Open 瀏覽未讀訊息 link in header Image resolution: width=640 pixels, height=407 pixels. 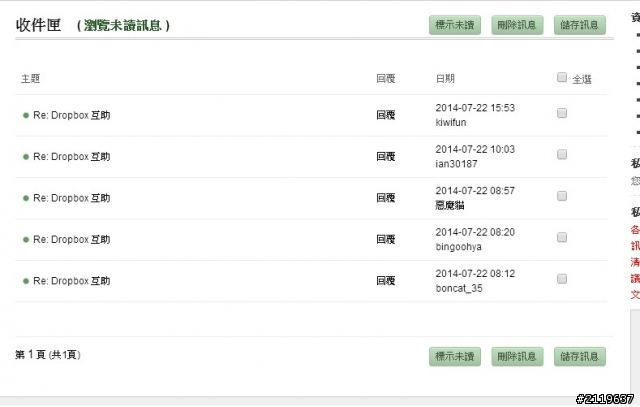pos(122,26)
